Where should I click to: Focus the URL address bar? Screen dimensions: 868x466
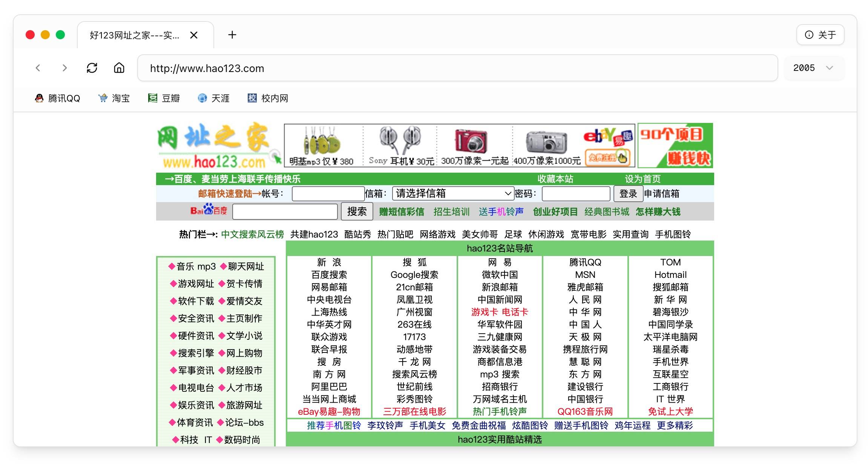point(457,68)
